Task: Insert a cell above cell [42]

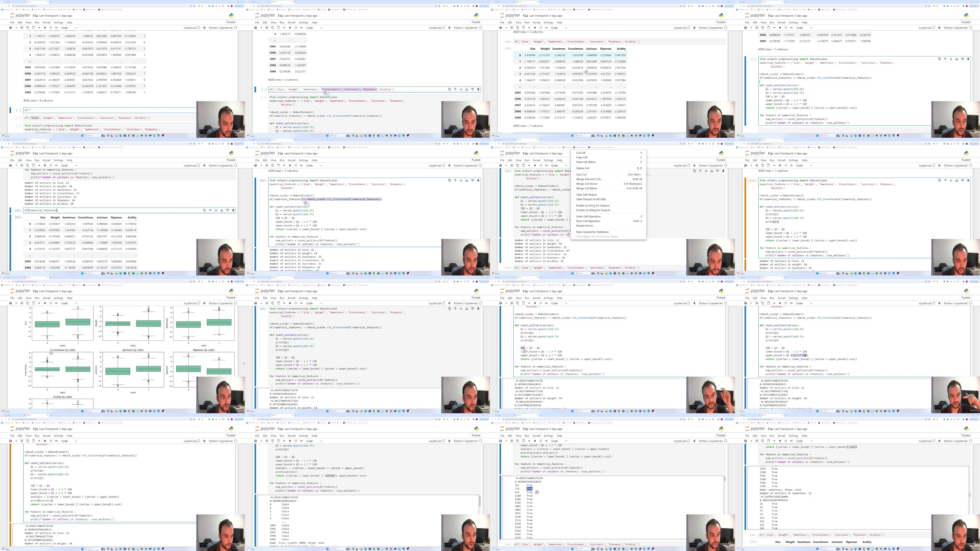Action: coord(222,210)
